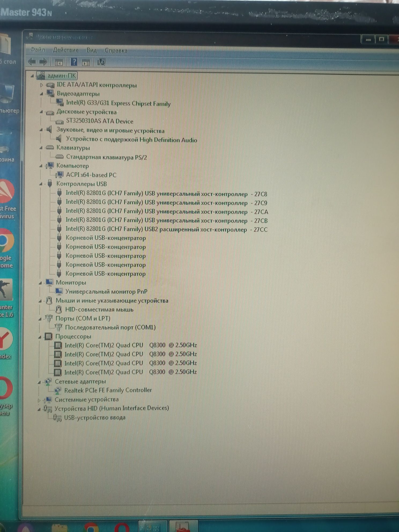Click the Устройства HID category icon

pyautogui.click(x=48, y=409)
